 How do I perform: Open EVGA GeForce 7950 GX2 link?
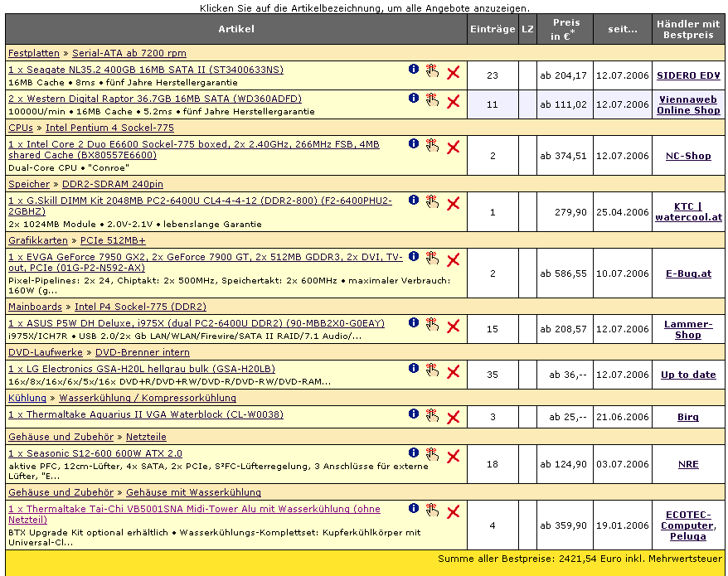pyautogui.click(x=206, y=262)
